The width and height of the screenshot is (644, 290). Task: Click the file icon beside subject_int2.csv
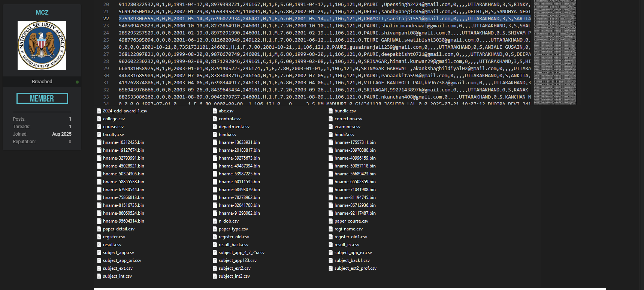(215, 276)
